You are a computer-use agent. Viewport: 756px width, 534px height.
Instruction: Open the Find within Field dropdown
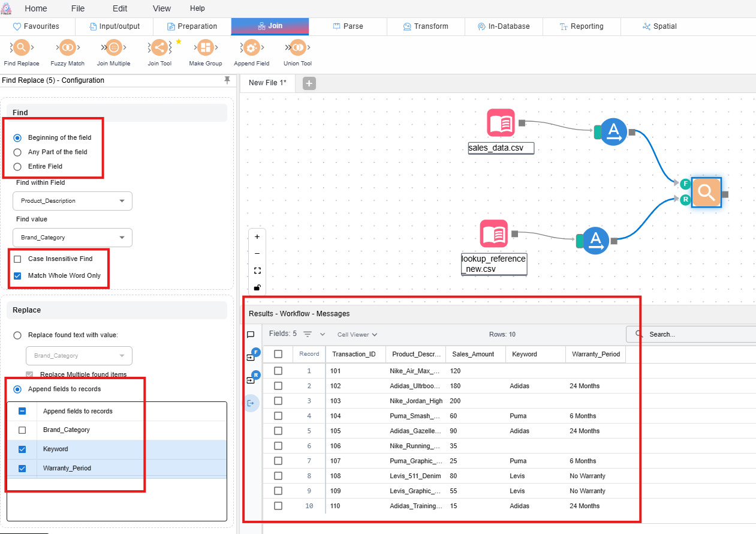[x=72, y=201]
